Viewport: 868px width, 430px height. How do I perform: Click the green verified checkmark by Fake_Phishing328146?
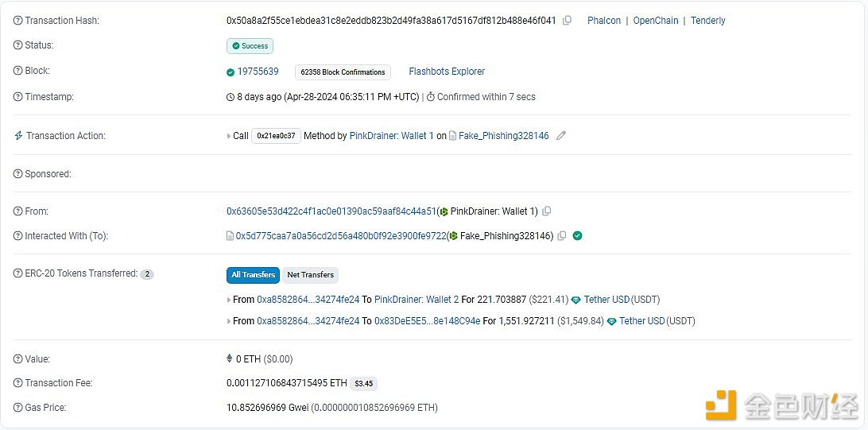tap(578, 236)
